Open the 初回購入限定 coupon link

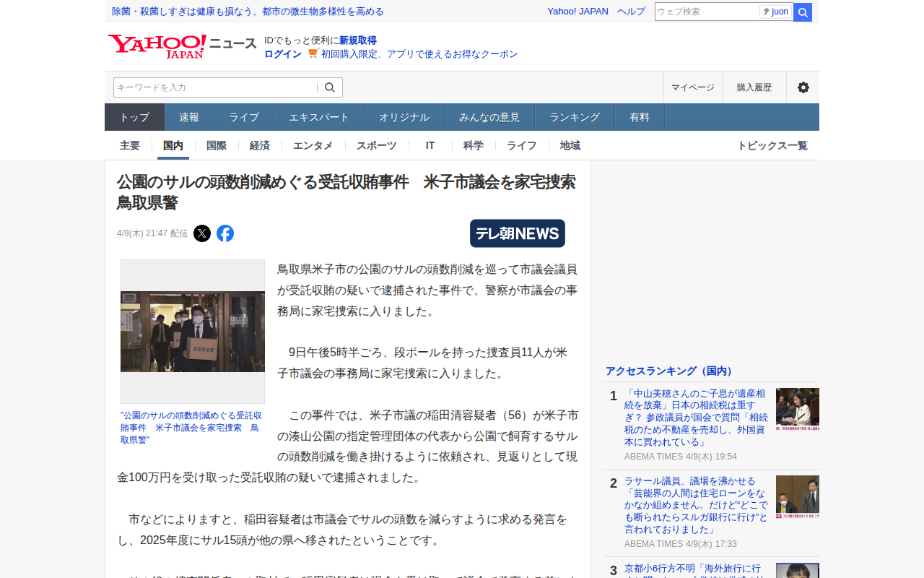point(419,54)
